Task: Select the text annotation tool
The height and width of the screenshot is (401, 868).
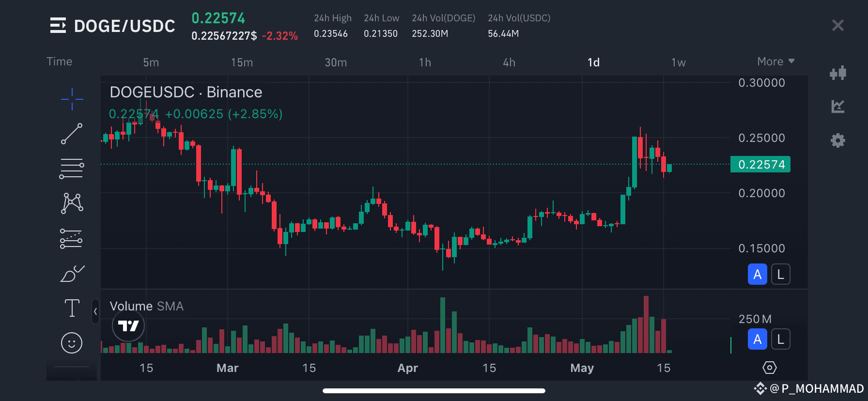Action: pos(72,308)
